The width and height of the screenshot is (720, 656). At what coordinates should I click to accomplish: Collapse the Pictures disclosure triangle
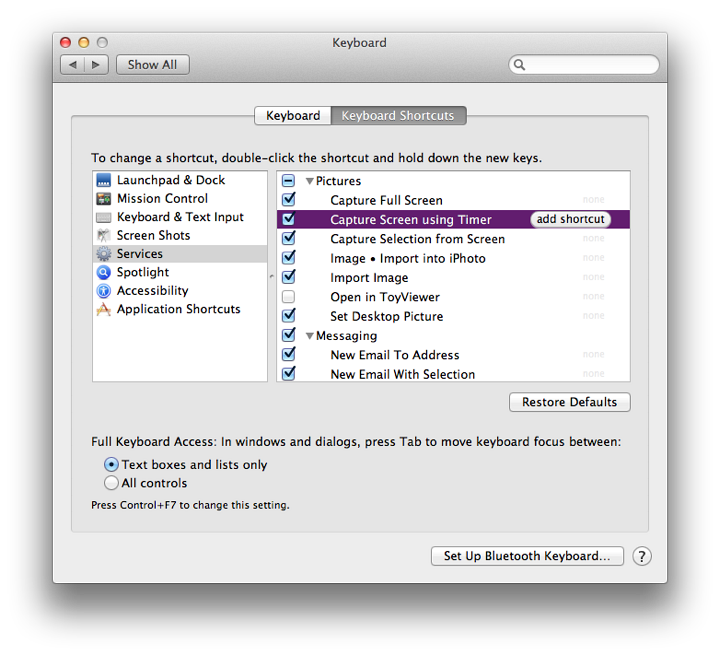point(310,181)
